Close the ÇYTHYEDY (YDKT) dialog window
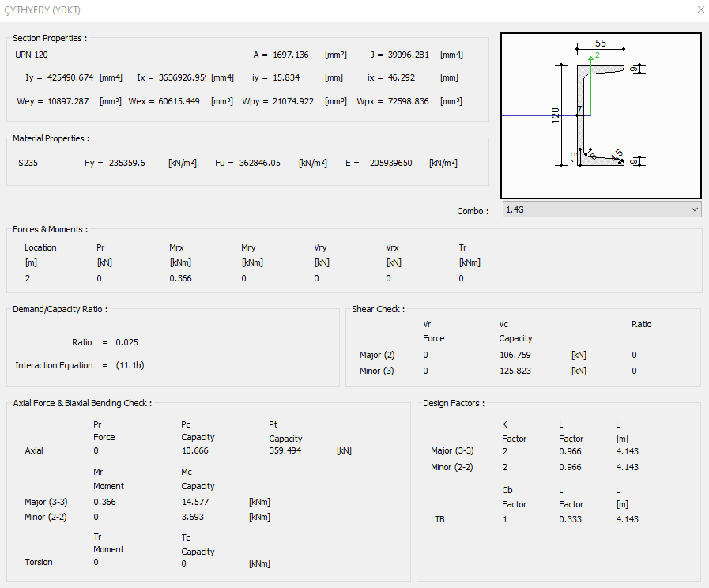The height and width of the screenshot is (588, 709). [700, 10]
